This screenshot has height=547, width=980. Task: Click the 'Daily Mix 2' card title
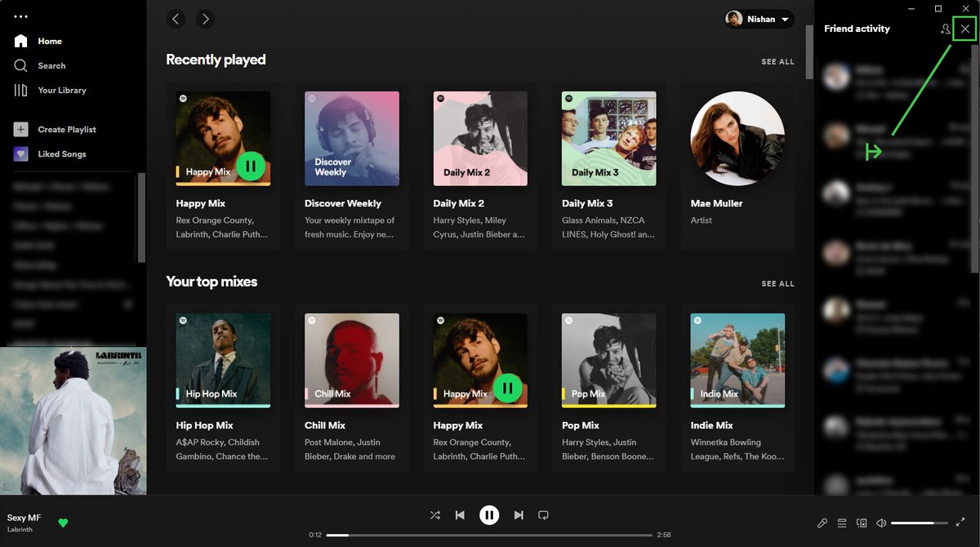459,203
